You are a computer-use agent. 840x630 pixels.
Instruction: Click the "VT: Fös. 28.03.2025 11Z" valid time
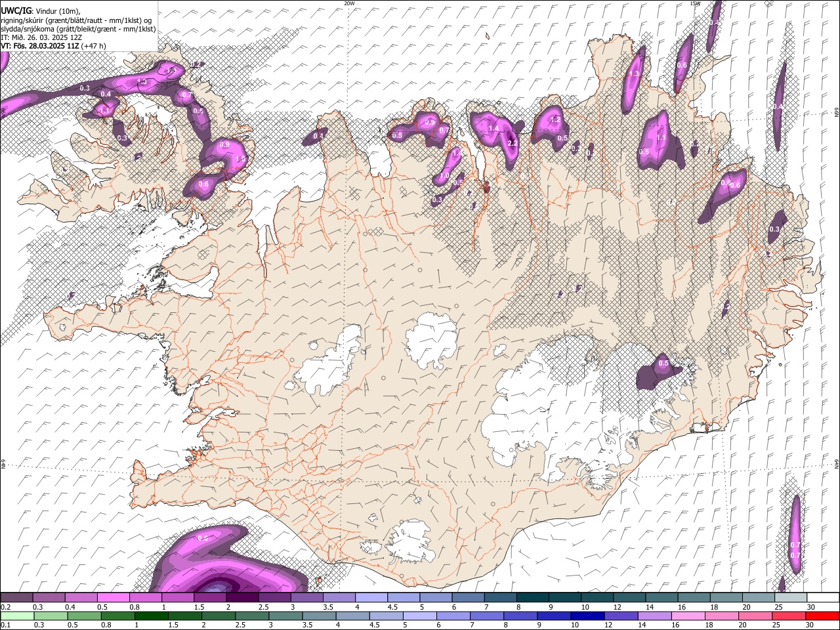41,46
